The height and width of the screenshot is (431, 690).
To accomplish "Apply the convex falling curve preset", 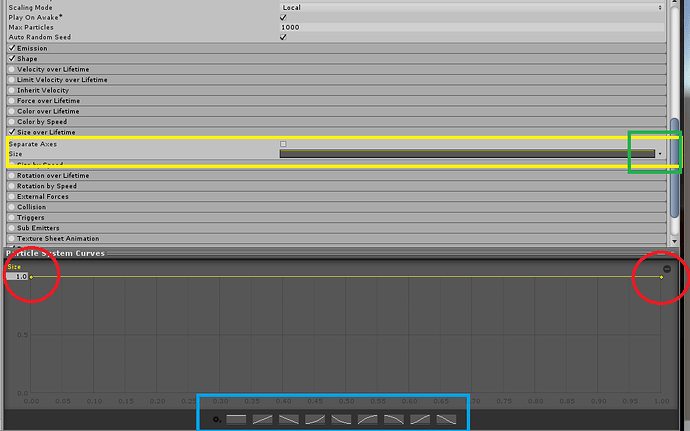I will (x=394, y=420).
